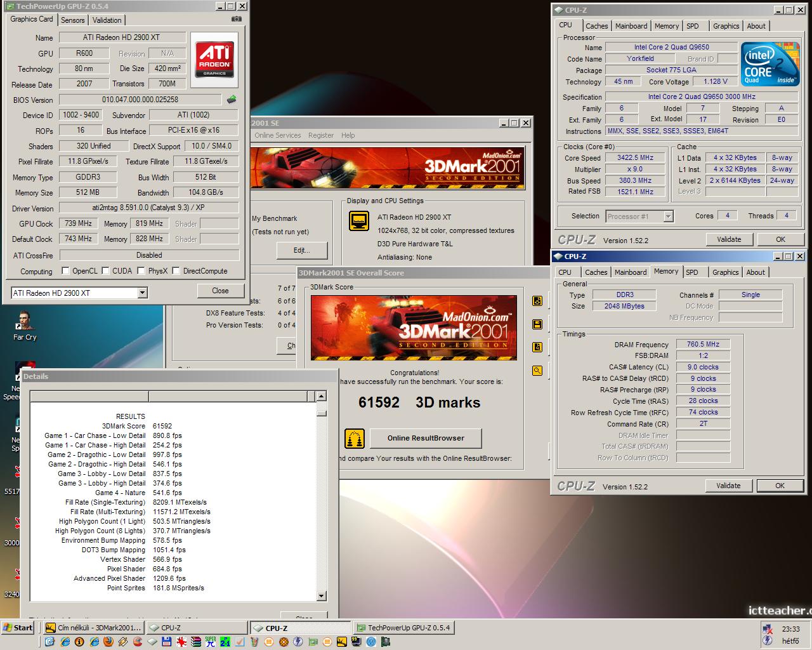
Task: Click the magnifier icon beside 3DMark score
Action: (537, 371)
